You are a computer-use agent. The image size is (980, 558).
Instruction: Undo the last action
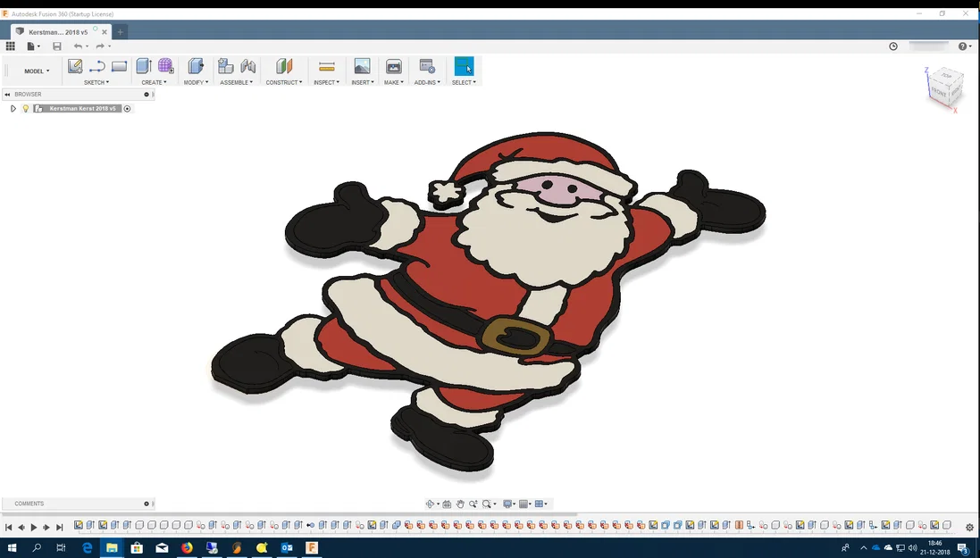(78, 46)
